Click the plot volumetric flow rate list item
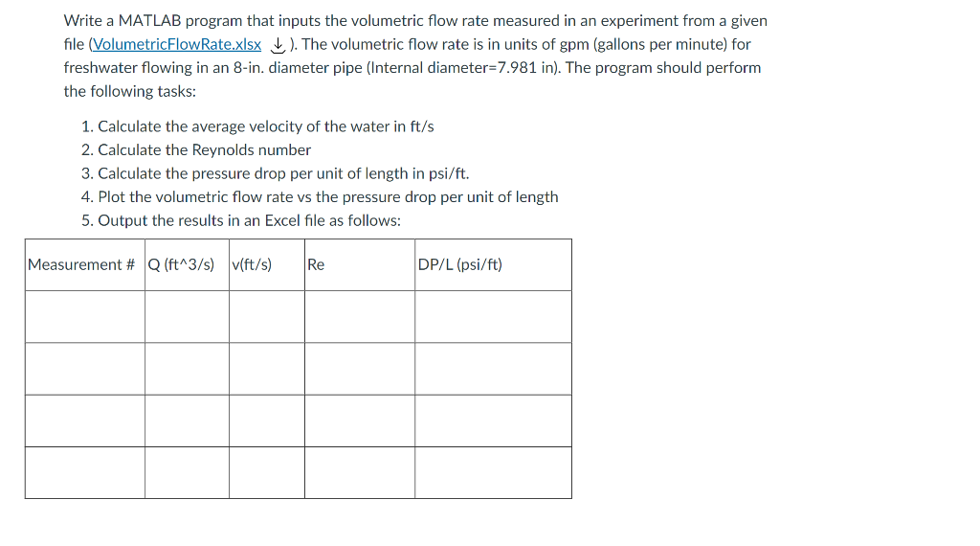980x546 pixels. coord(320,197)
